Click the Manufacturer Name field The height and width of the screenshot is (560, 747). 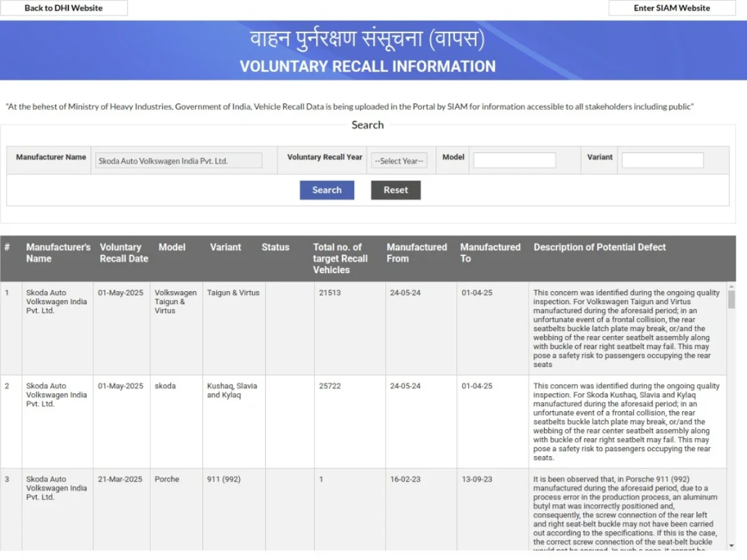click(177, 161)
